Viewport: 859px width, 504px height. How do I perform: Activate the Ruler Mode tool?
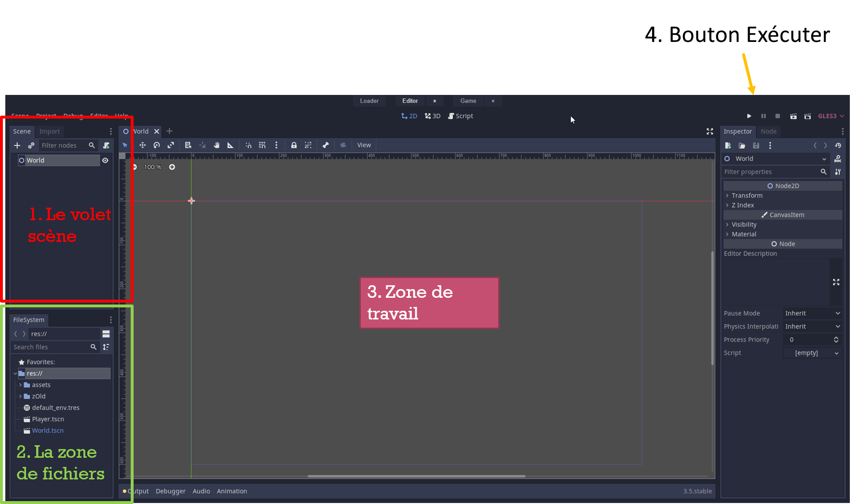coord(231,145)
